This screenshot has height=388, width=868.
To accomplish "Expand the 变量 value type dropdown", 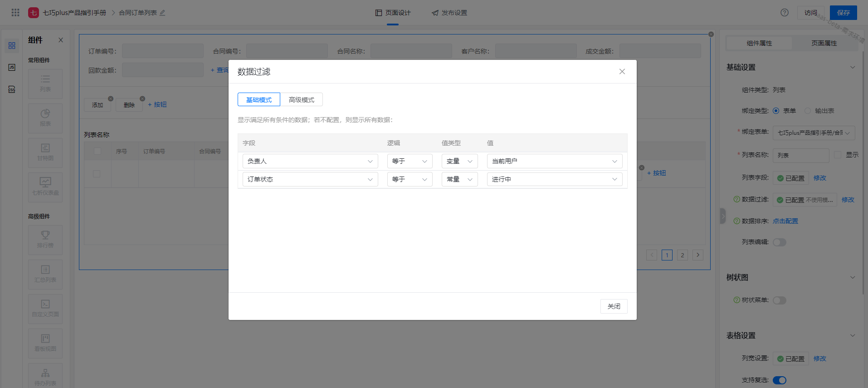I will click(x=459, y=161).
